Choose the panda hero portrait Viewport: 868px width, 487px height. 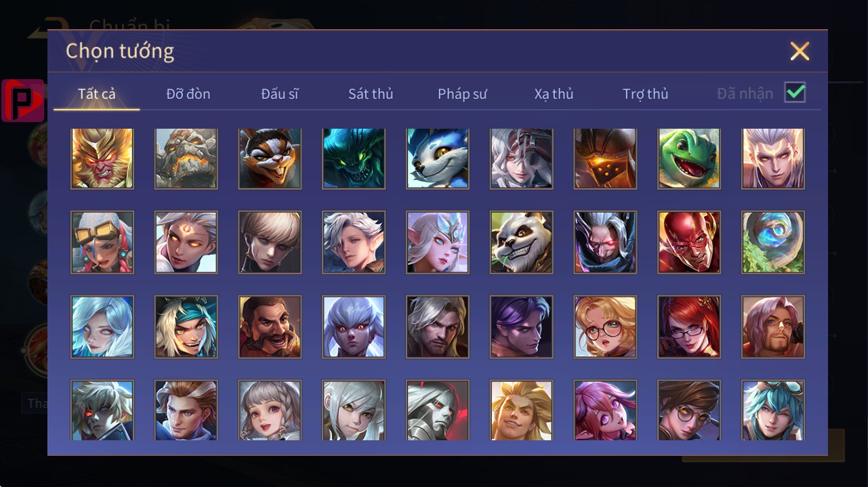[x=522, y=242]
